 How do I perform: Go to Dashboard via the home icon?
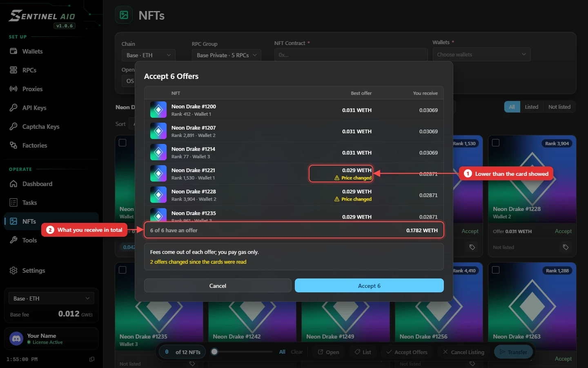(13, 184)
